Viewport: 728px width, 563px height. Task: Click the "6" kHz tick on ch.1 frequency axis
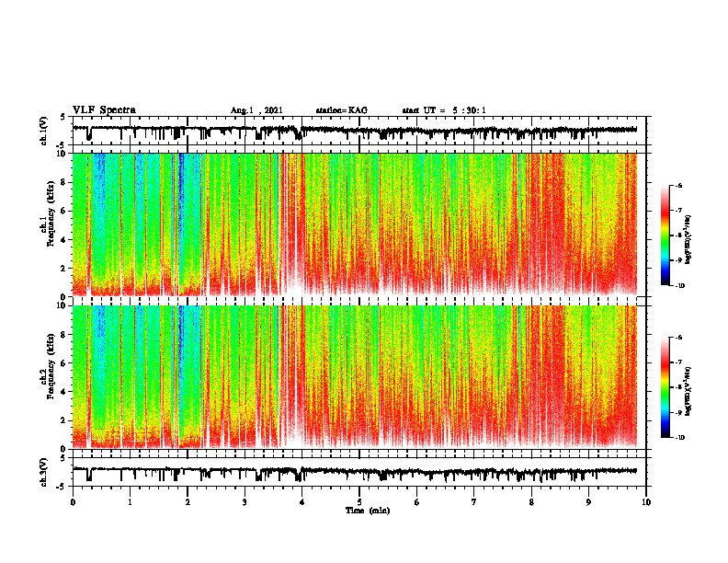click(x=64, y=211)
